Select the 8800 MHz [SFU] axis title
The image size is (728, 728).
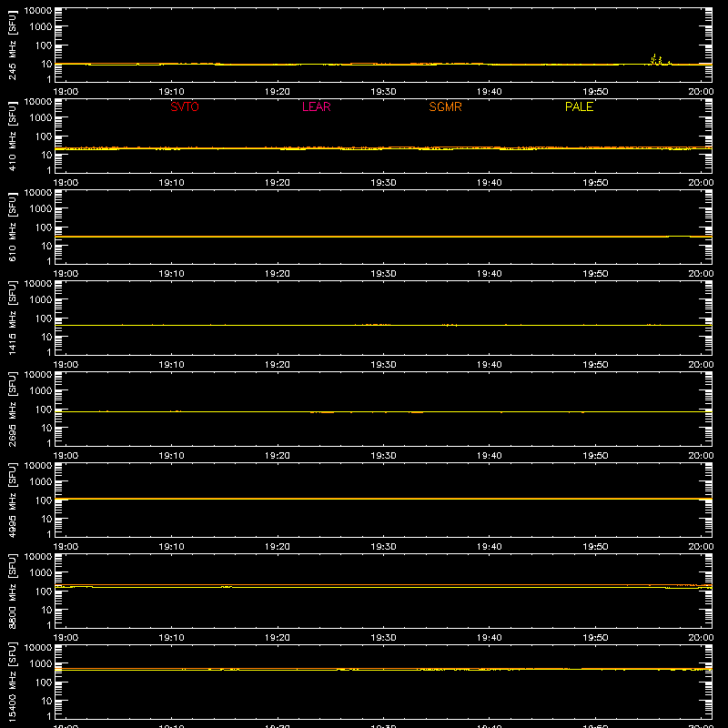point(12,591)
